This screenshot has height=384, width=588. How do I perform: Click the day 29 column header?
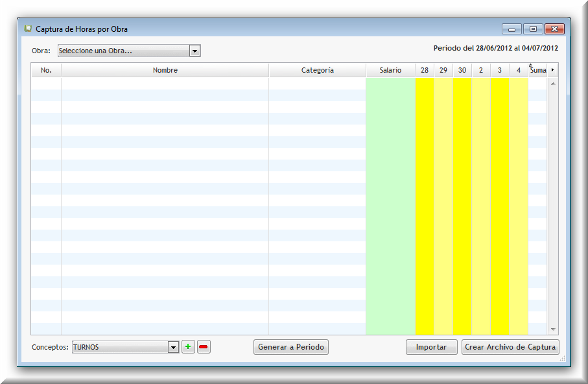pos(443,70)
